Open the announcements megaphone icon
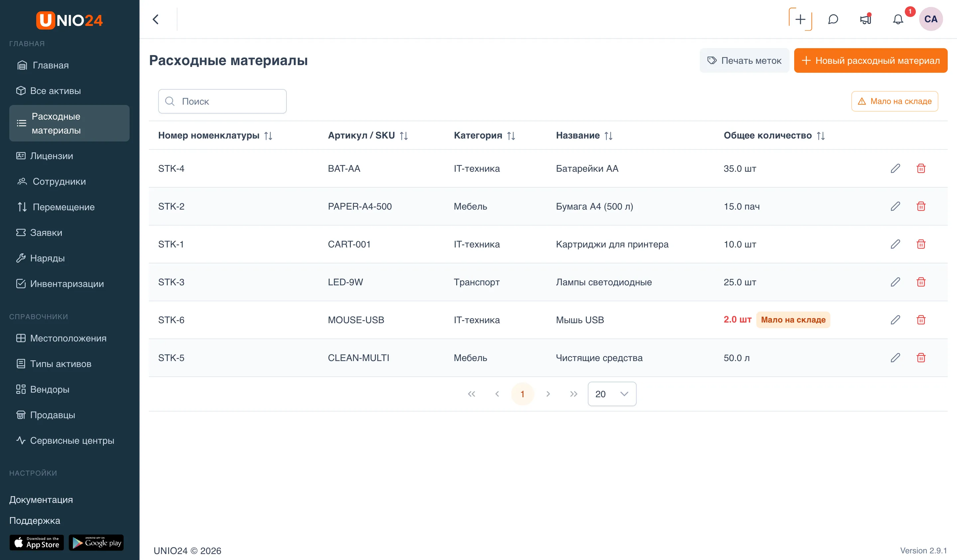This screenshot has height=560, width=957. (866, 19)
